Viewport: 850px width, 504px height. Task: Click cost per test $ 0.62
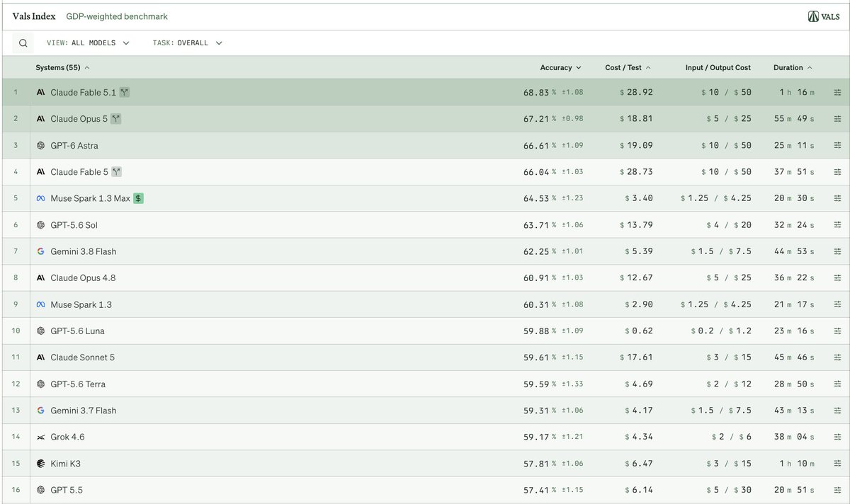pos(639,331)
